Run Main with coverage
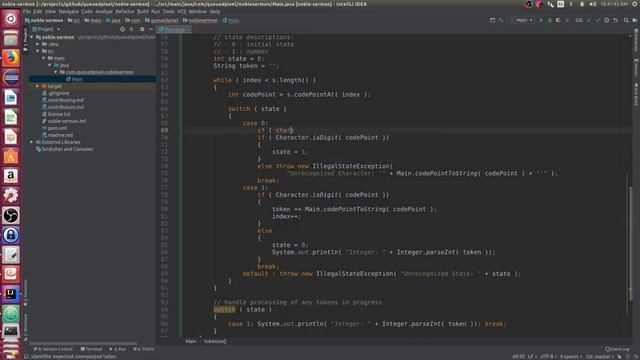 [558, 20]
